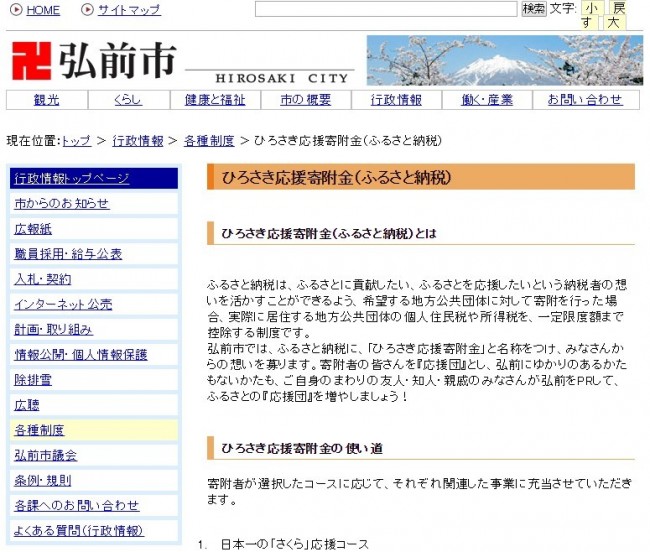Click the HIROSAKI CITY header text
Viewport: 650px width, 552px height.
pos(282,78)
